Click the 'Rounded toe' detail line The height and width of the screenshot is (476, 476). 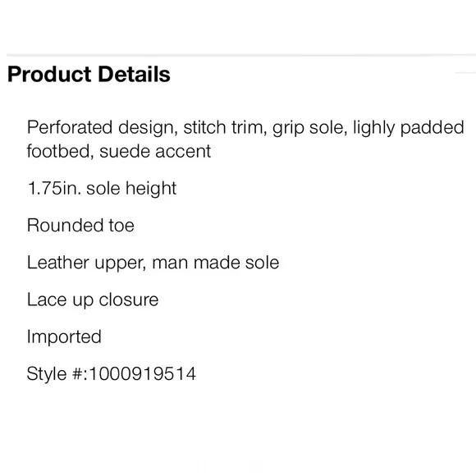[x=80, y=225]
